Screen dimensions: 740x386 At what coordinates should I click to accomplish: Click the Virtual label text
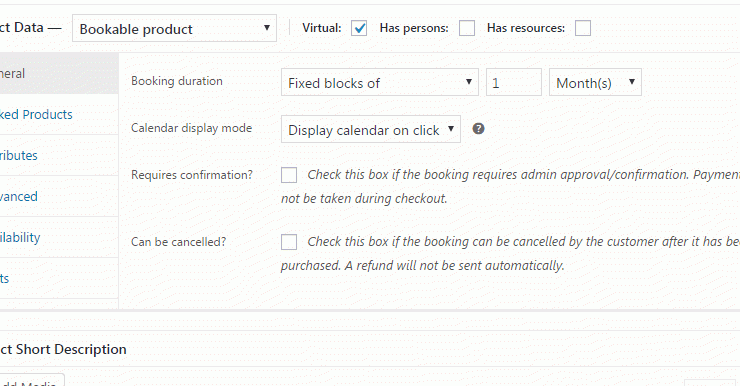[321, 28]
